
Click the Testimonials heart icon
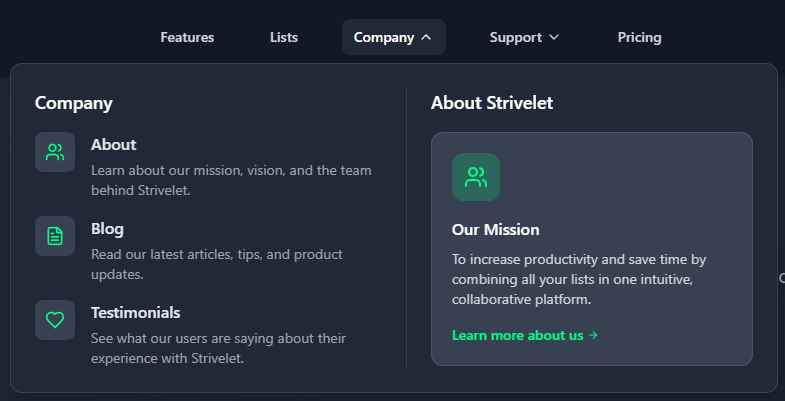[55, 320]
